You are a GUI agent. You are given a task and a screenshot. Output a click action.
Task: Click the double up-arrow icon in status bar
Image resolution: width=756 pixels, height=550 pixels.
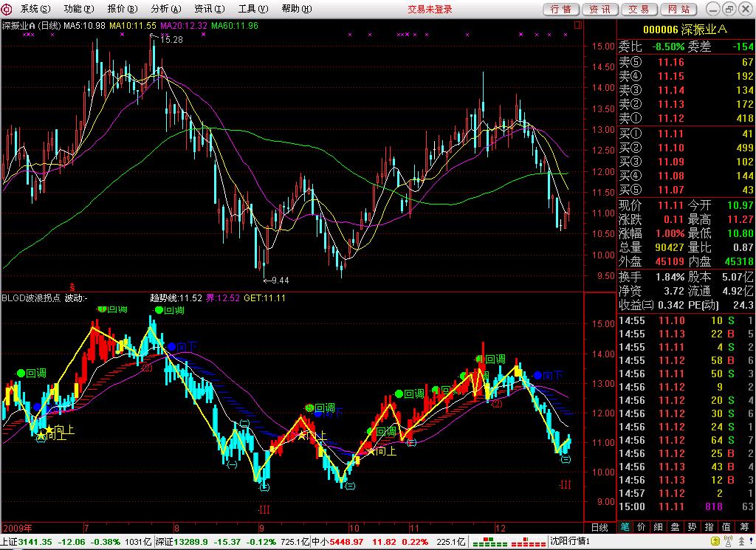pos(741,542)
